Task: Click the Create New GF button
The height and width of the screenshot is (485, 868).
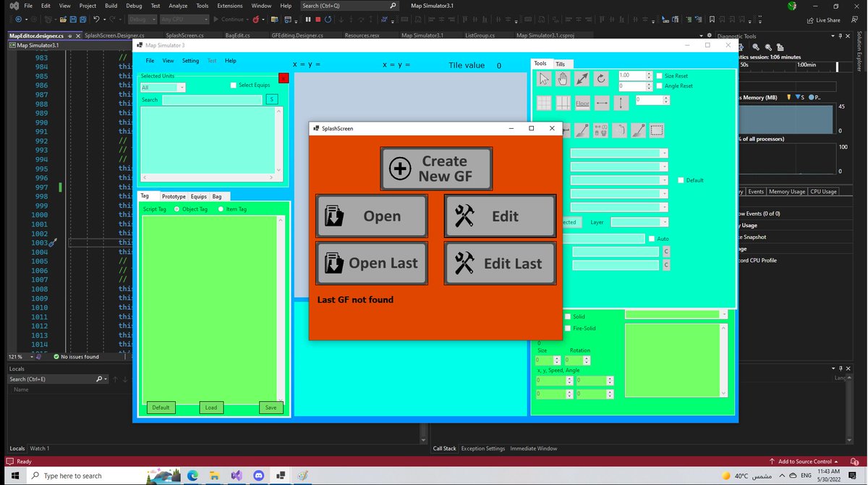Action: (x=436, y=169)
